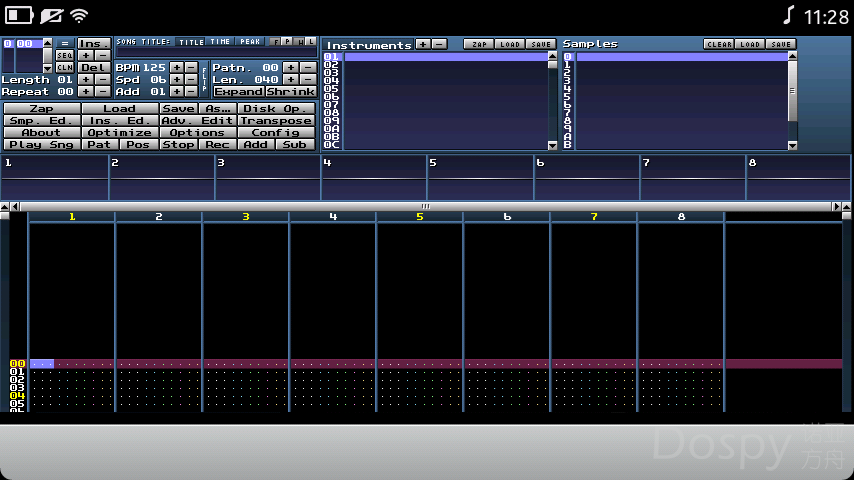Click Samples CLEAR button
This screenshot has width=854, height=480.
click(x=718, y=44)
